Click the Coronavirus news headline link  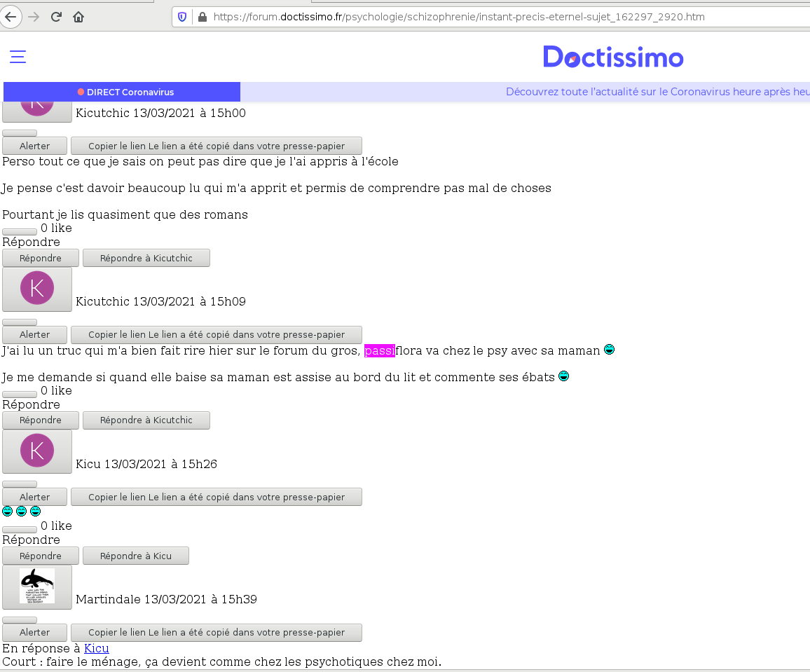[x=657, y=91]
